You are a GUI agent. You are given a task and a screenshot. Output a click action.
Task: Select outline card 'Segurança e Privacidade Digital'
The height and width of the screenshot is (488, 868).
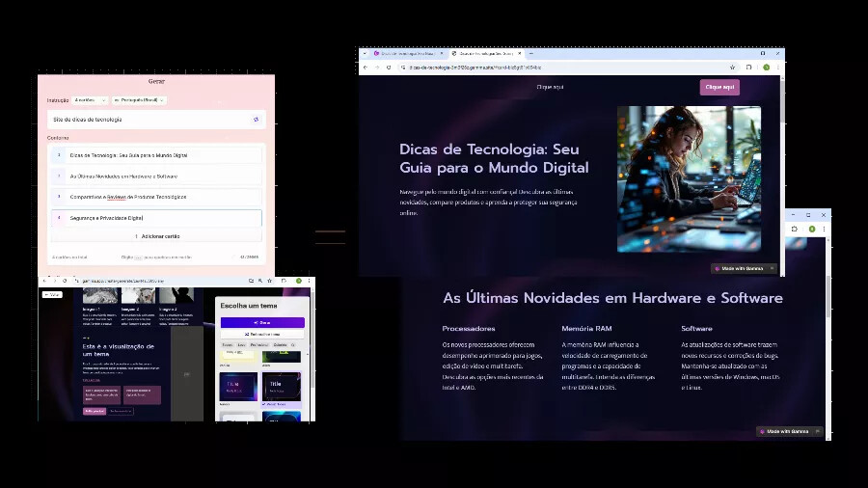point(156,218)
